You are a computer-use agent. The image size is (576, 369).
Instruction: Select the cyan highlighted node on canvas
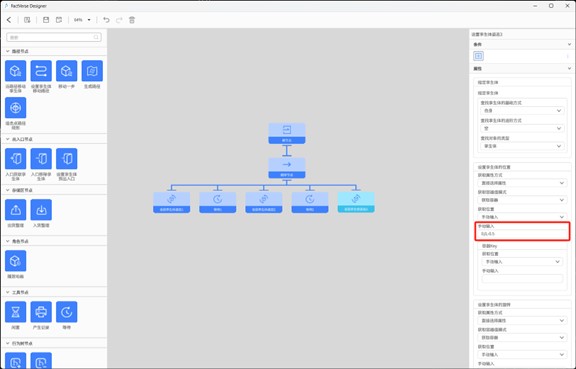pos(356,202)
